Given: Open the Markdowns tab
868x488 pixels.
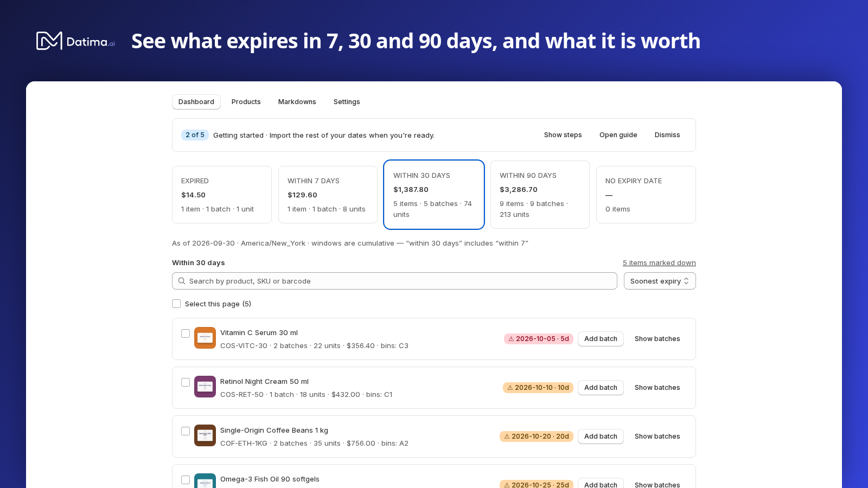Looking at the screenshot, I should (297, 102).
